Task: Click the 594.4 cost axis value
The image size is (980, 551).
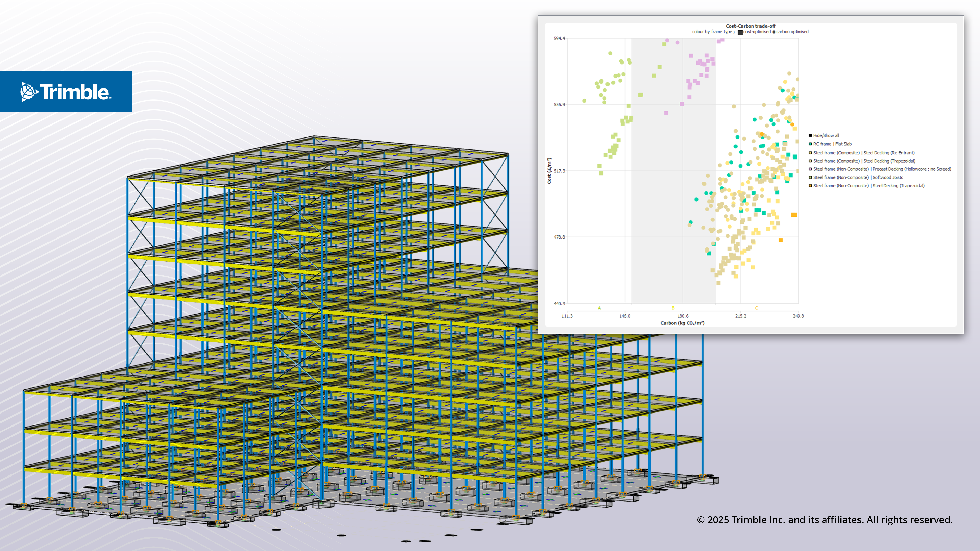Action: tap(559, 39)
